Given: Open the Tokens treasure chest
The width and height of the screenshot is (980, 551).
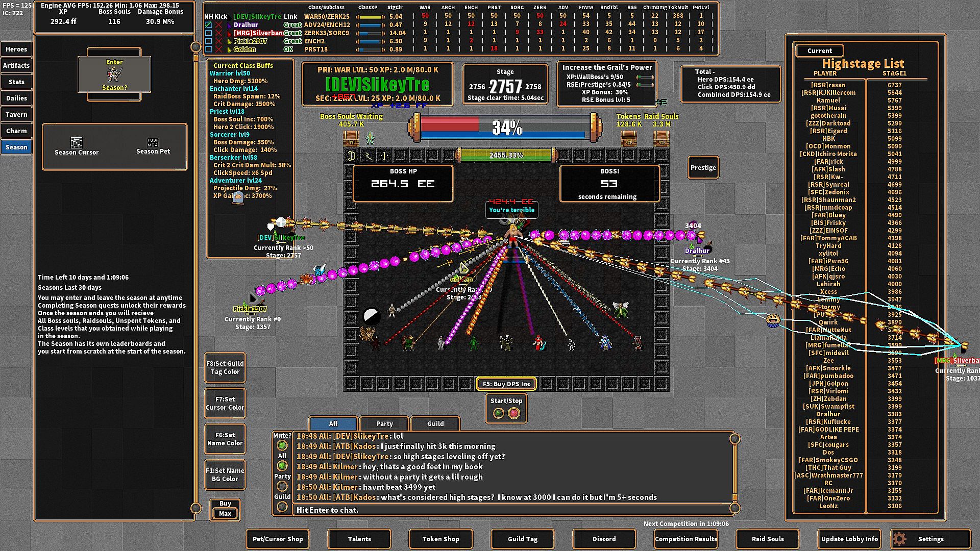Looking at the screenshot, I should tap(628, 138).
